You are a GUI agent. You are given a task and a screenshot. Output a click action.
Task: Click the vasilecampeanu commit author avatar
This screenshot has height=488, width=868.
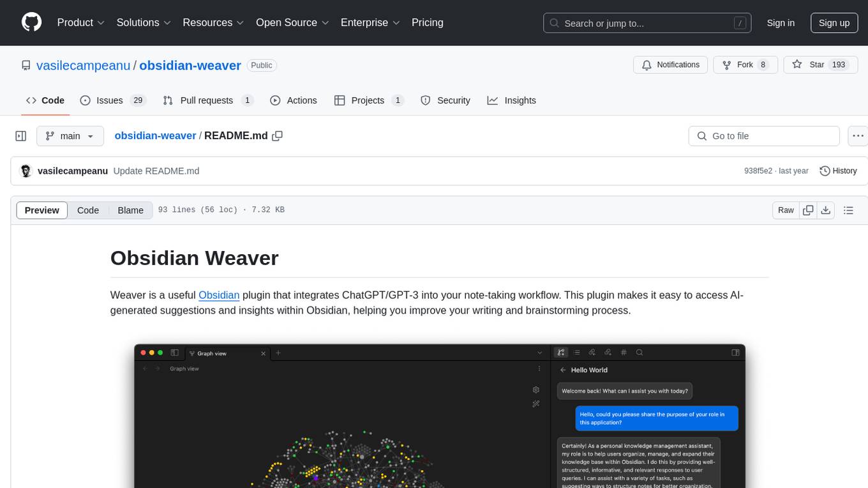(x=26, y=171)
